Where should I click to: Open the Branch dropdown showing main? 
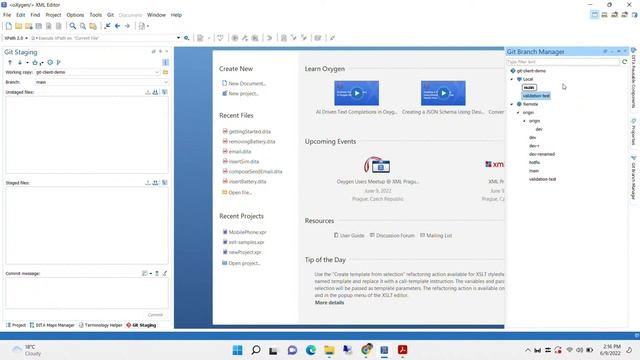(165, 82)
